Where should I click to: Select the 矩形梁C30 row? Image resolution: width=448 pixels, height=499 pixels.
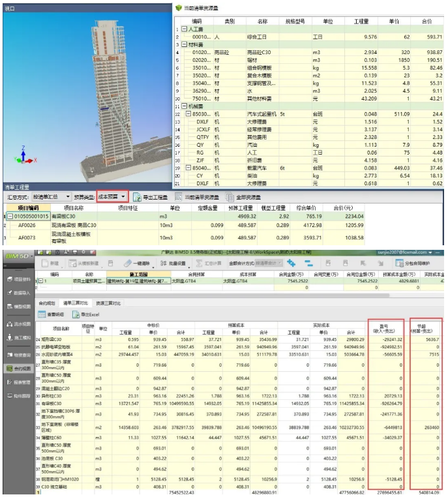[239, 340]
